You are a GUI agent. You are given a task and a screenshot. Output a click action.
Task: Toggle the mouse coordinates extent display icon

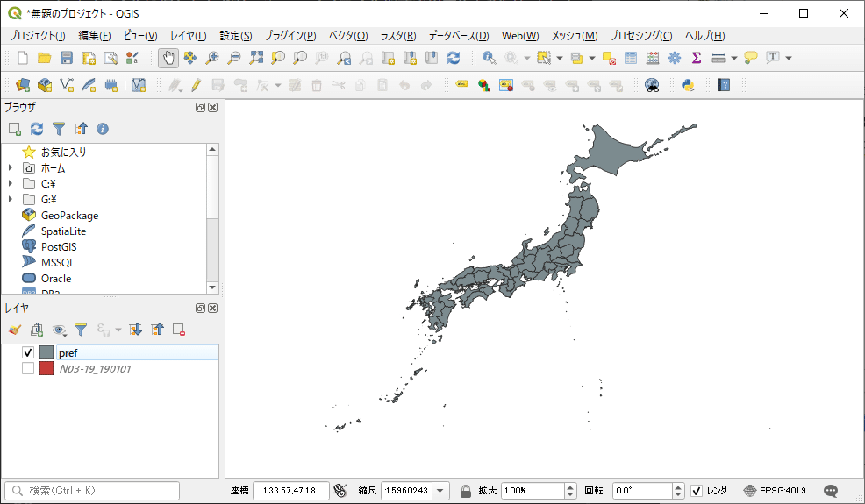click(340, 490)
